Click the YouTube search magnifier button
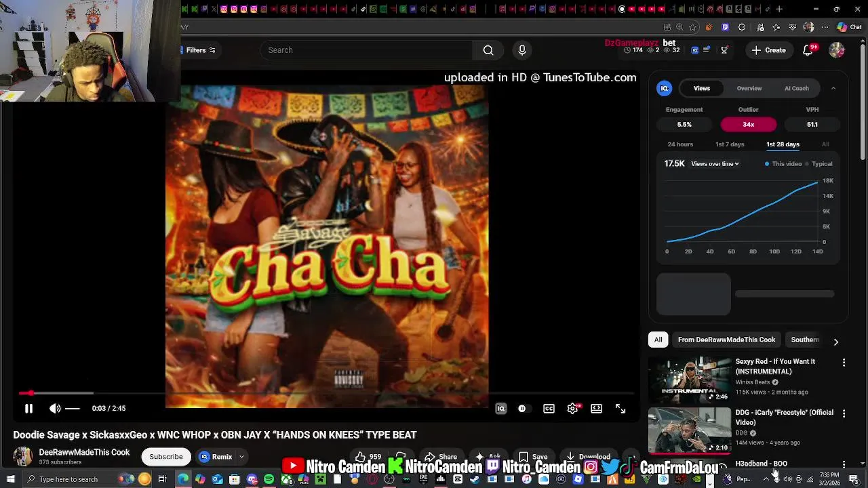868x488 pixels. click(488, 50)
